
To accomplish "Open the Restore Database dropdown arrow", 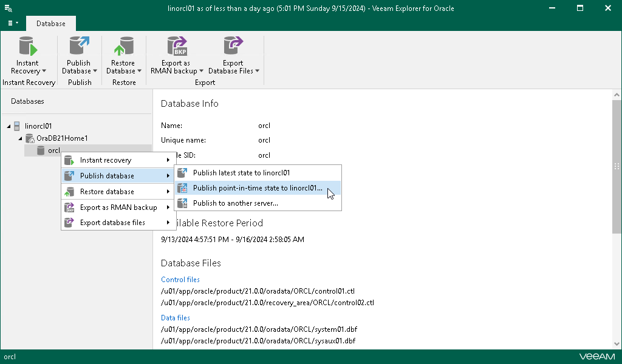I will (x=140, y=71).
